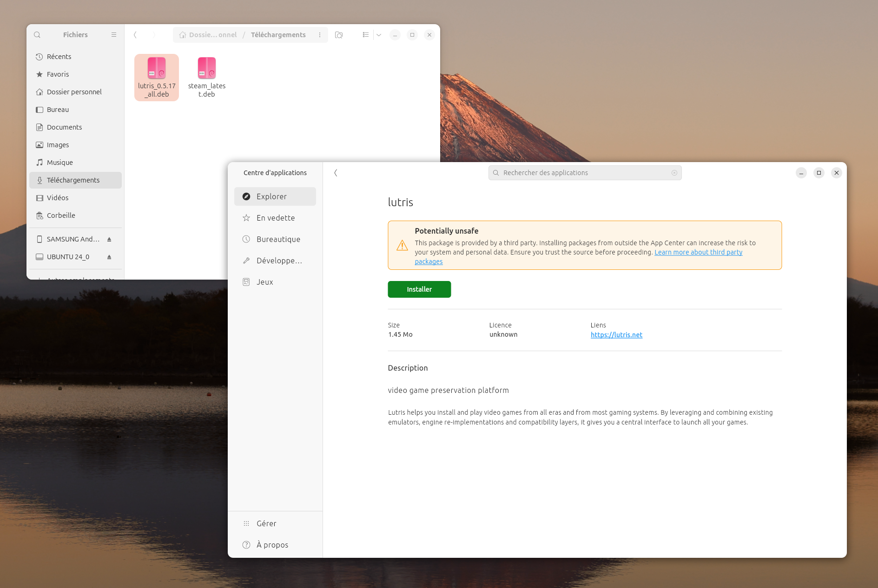The height and width of the screenshot is (588, 878).
Task: Click the Description heading
Action: click(x=408, y=368)
